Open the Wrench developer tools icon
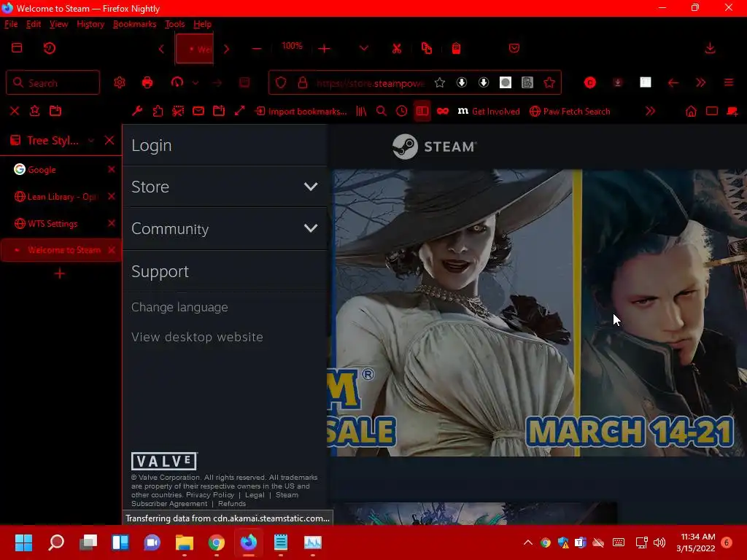This screenshot has width=747, height=560. click(x=137, y=111)
